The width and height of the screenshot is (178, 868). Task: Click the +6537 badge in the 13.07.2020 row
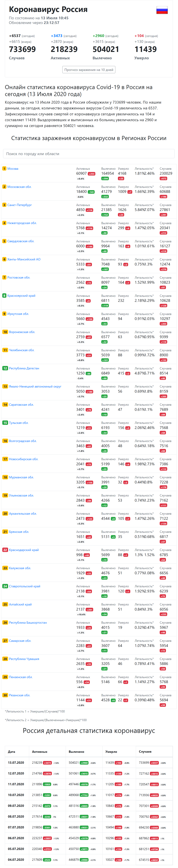(154, 763)
